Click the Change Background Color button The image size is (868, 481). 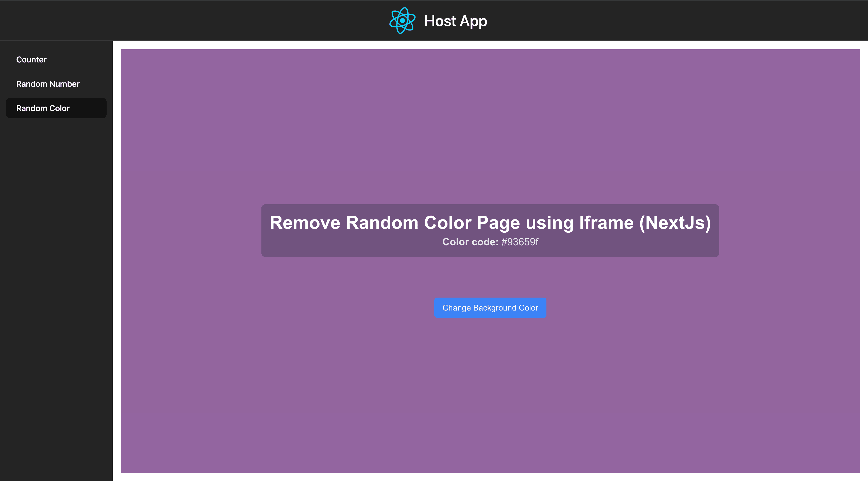490,307
